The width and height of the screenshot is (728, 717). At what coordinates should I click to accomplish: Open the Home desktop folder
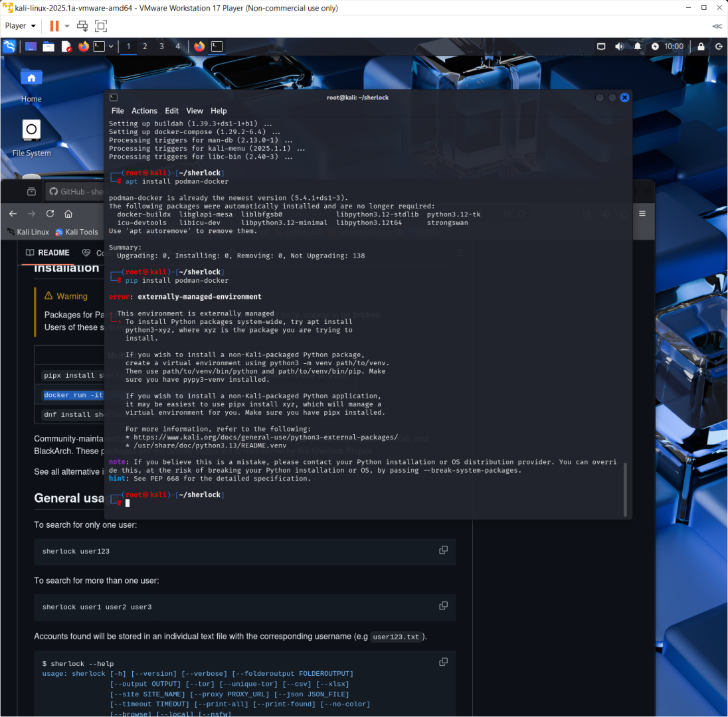(x=31, y=85)
